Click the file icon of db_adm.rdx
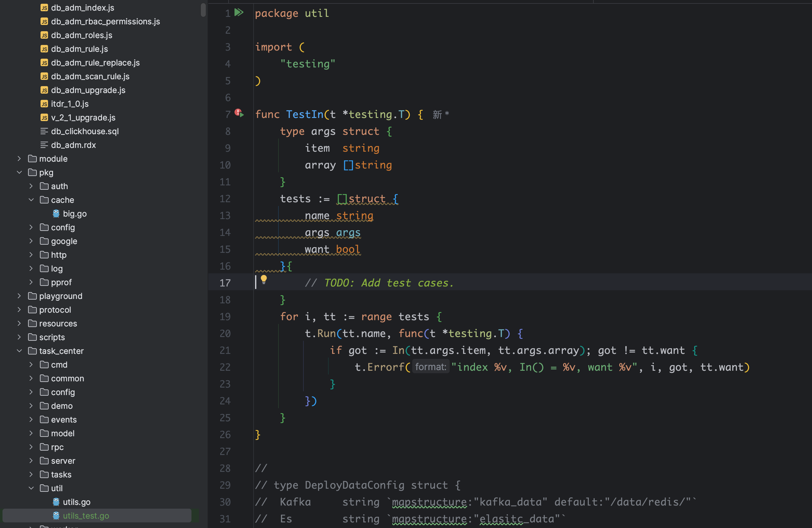The height and width of the screenshot is (528, 812). (x=44, y=145)
